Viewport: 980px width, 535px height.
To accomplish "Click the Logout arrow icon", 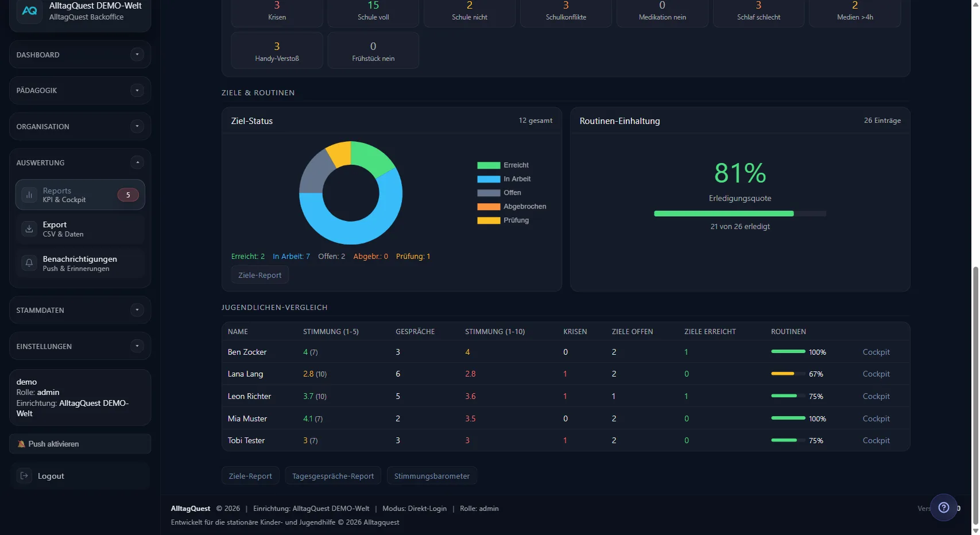I will (x=25, y=476).
